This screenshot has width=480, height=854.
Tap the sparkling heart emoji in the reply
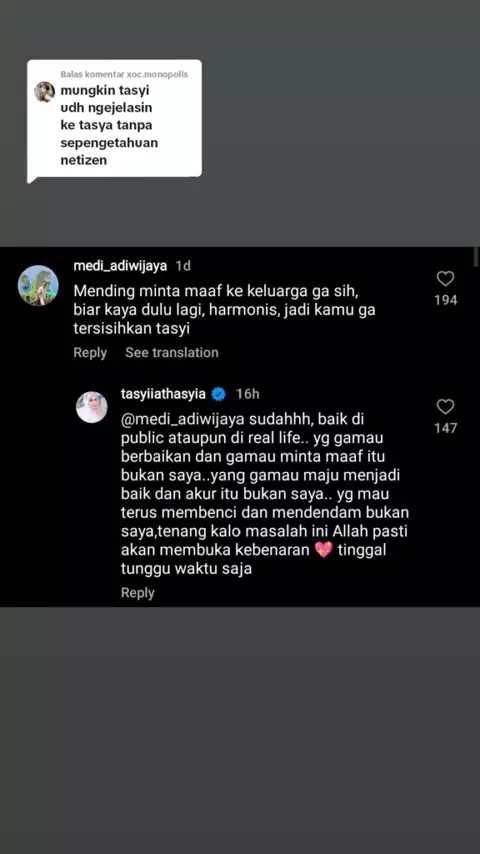pos(324,550)
